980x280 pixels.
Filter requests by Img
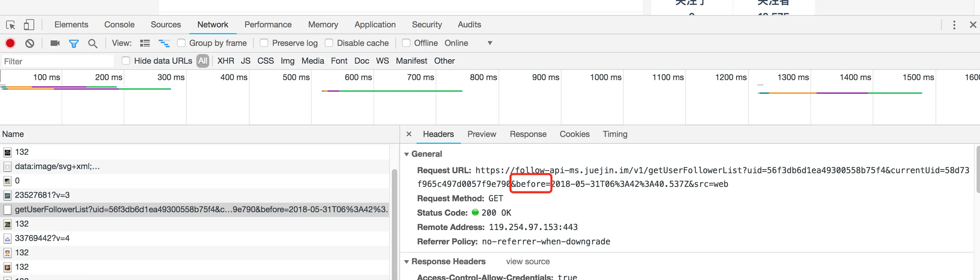point(288,61)
